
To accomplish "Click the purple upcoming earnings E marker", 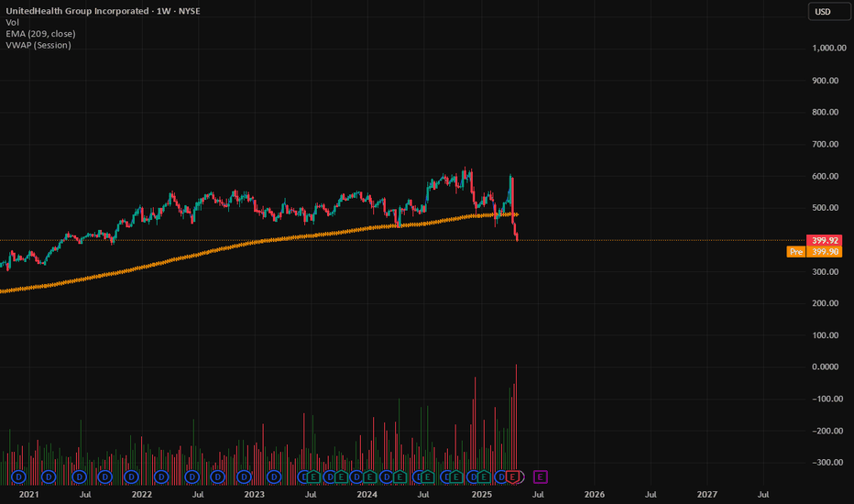I will click(541, 477).
